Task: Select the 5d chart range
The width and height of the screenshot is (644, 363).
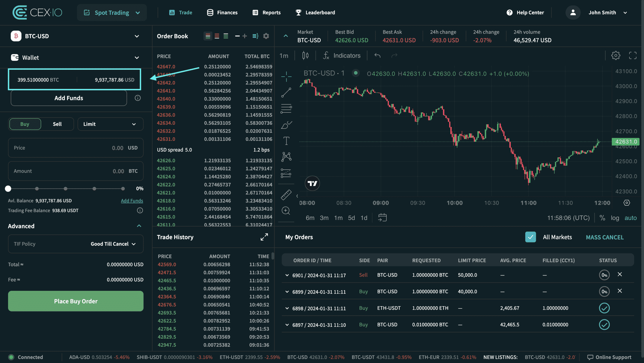Action: [351, 218]
